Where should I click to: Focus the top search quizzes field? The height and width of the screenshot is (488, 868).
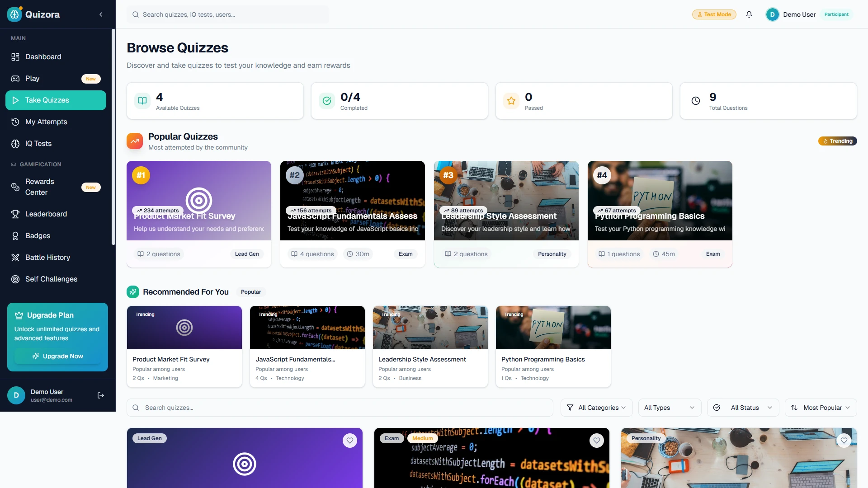click(x=228, y=14)
